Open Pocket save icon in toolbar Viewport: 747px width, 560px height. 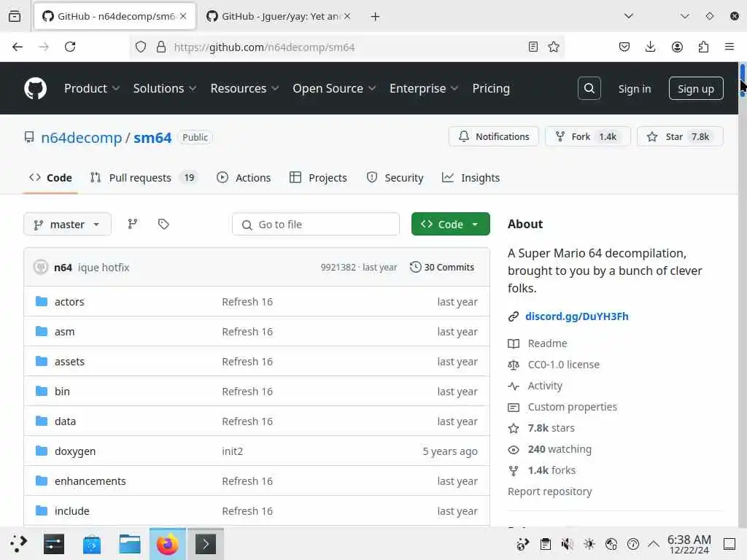(624, 47)
